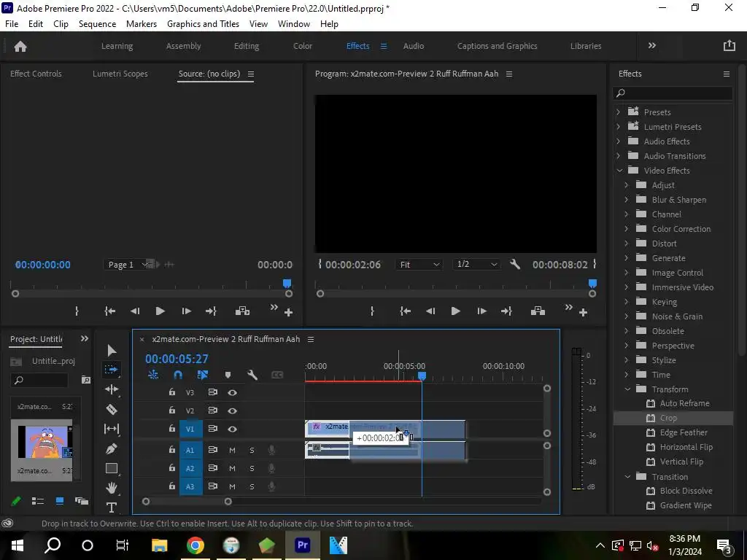Select the Hand tool

(112, 488)
